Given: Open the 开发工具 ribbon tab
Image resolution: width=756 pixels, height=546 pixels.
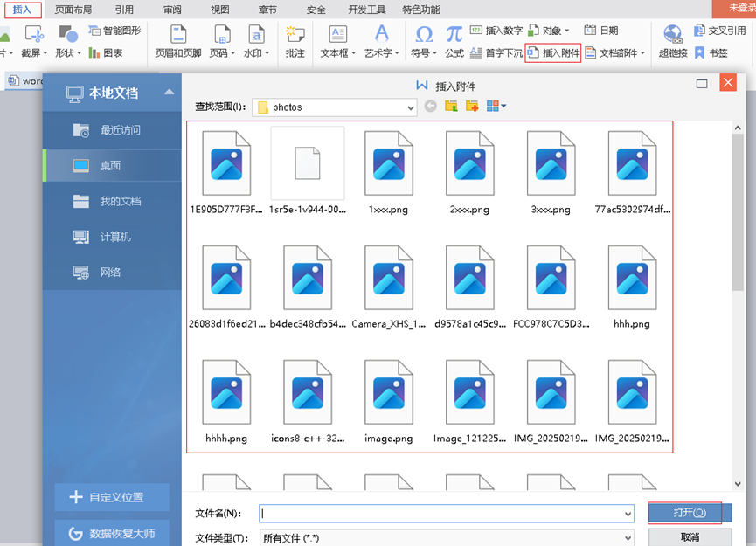Looking at the screenshot, I should (x=367, y=10).
